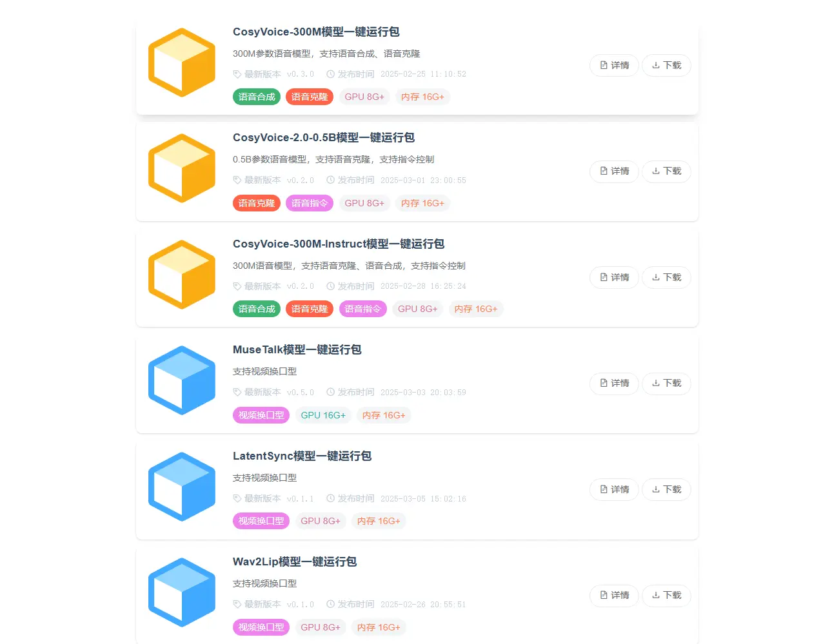Click the CosyVoice-300M模型一键运行包 title
Image resolution: width=832 pixels, height=644 pixels.
[x=315, y=32]
